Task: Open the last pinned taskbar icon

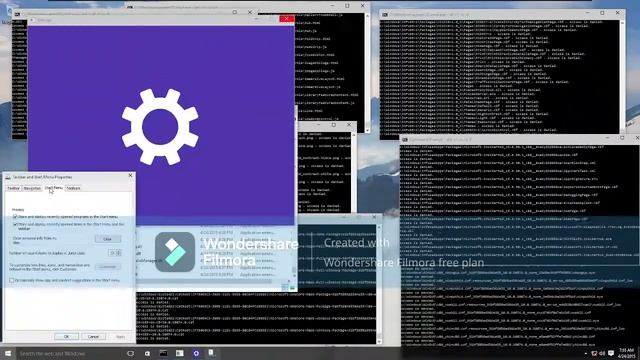Action: point(212,353)
